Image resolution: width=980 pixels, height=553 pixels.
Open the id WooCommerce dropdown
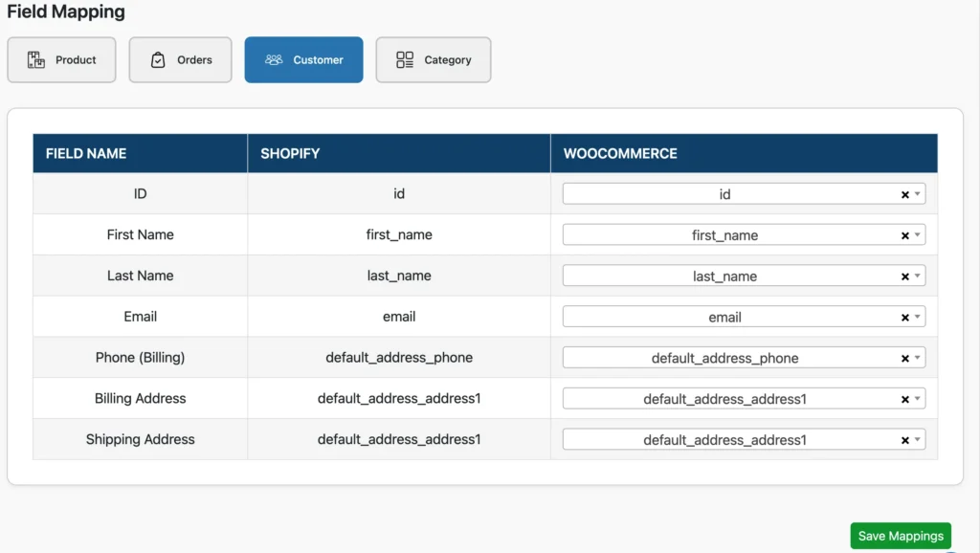[x=918, y=193]
